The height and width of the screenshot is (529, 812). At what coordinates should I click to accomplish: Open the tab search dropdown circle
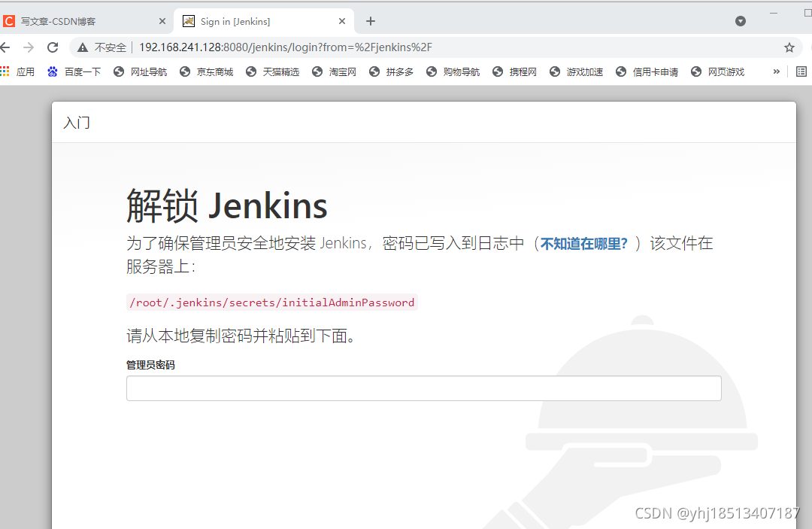point(741,21)
